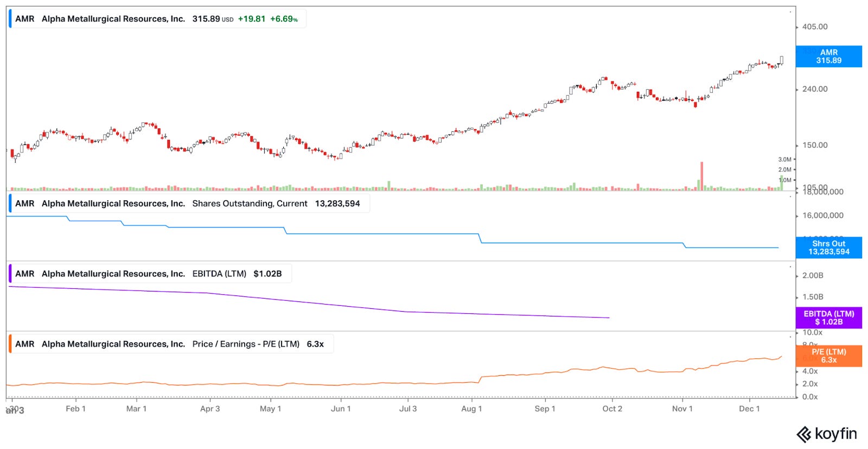Click the Price / Earnings - P/E (LTM) legend
The width and height of the screenshot is (868, 449).
(171, 344)
